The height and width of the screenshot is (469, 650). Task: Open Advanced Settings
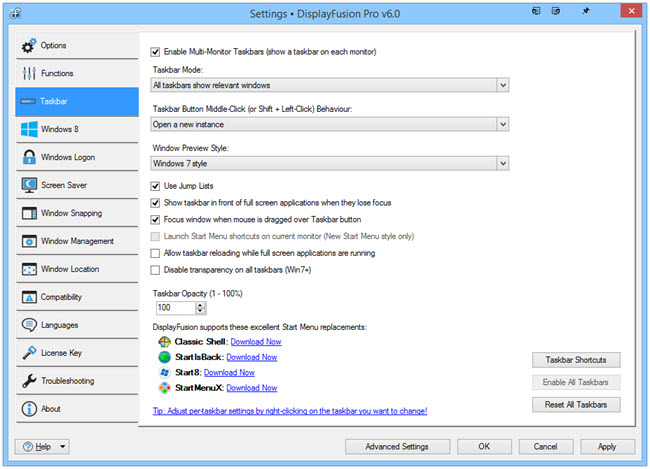397,447
